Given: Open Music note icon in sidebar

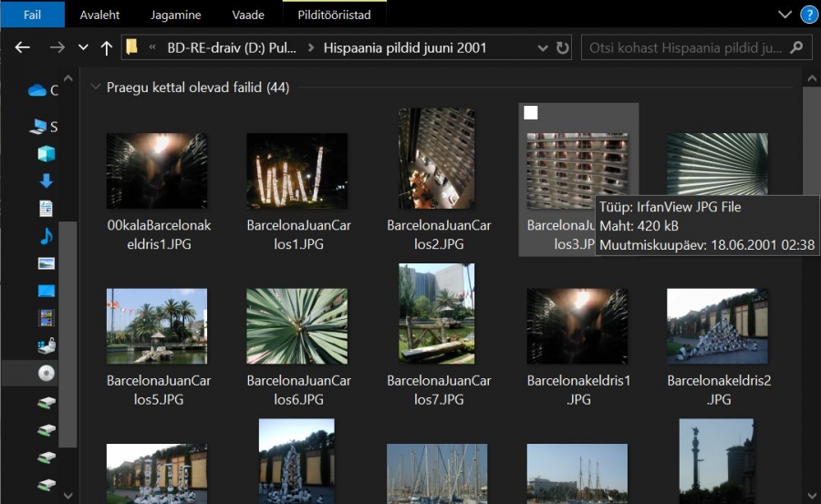Looking at the screenshot, I should (47, 236).
